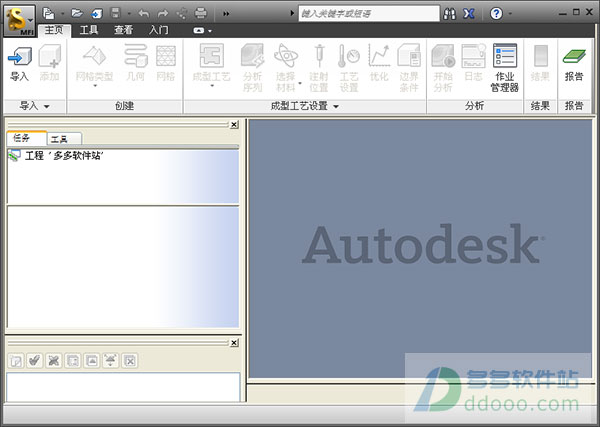Image resolution: width=600 pixels, height=427 pixels.
Task: Click the 结果 (Results) ribbon icon
Action: [x=540, y=63]
